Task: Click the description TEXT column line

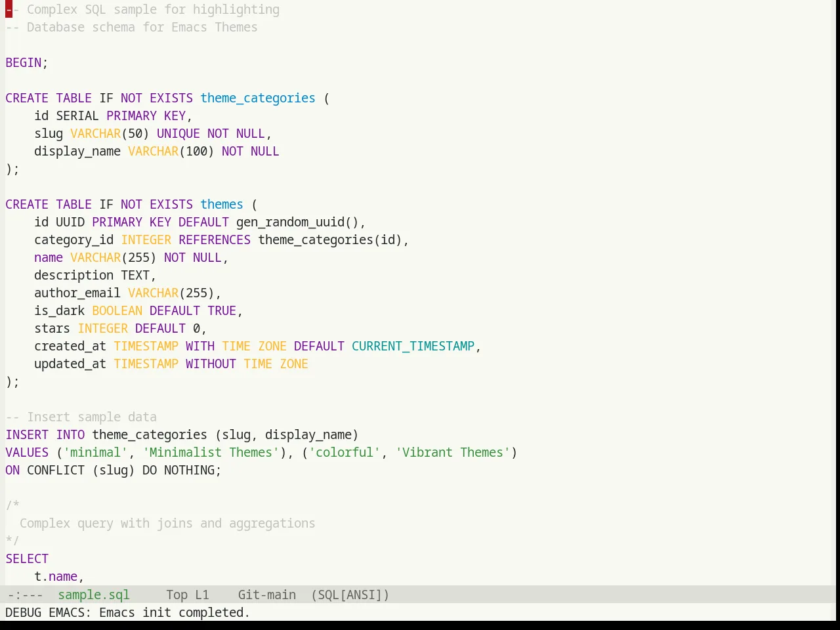Action: (95, 275)
